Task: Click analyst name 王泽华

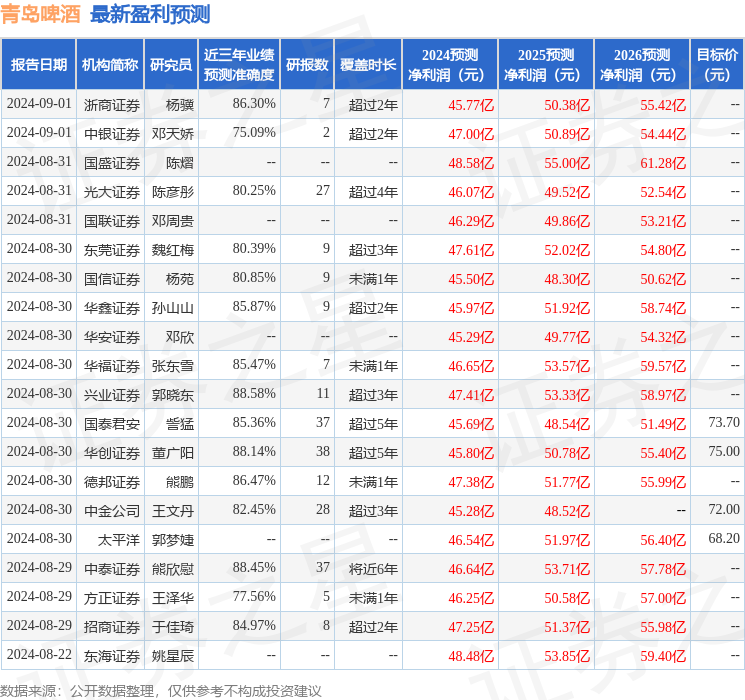Action: pyautogui.click(x=172, y=598)
